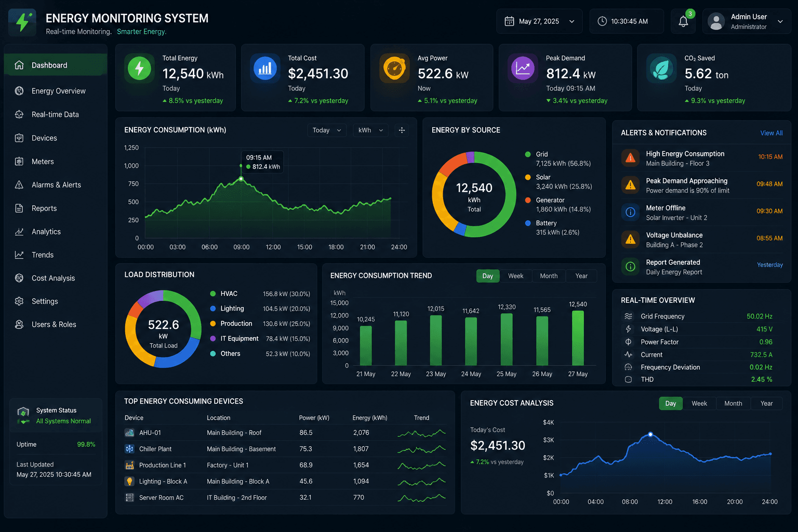This screenshot has width=798, height=532.
Task: Select Week tab in Consumption Trend
Action: click(x=515, y=276)
